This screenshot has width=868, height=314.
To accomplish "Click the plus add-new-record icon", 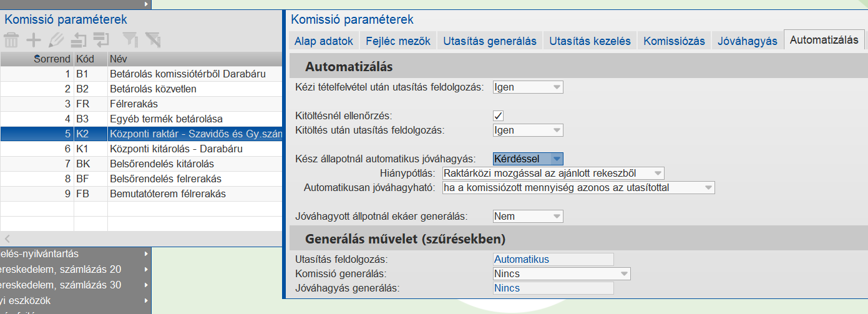I will [33, 41].
